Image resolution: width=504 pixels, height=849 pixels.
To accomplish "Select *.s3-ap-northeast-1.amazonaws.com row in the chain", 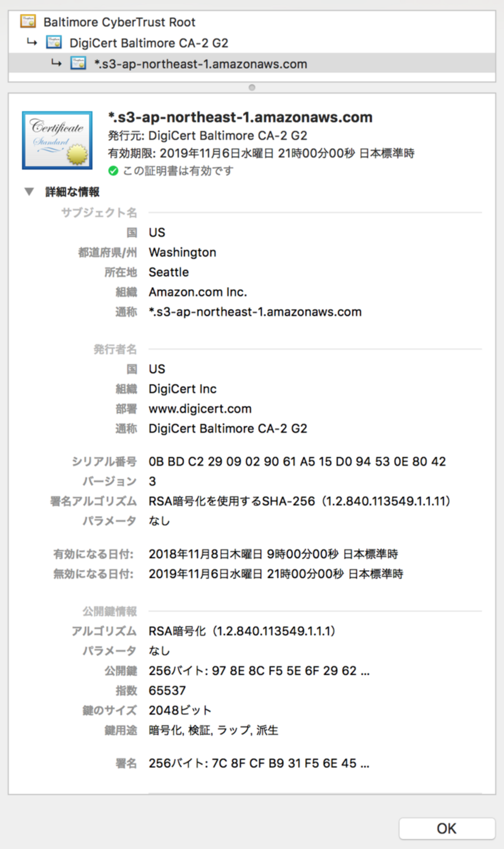I will tap(252, 64).
